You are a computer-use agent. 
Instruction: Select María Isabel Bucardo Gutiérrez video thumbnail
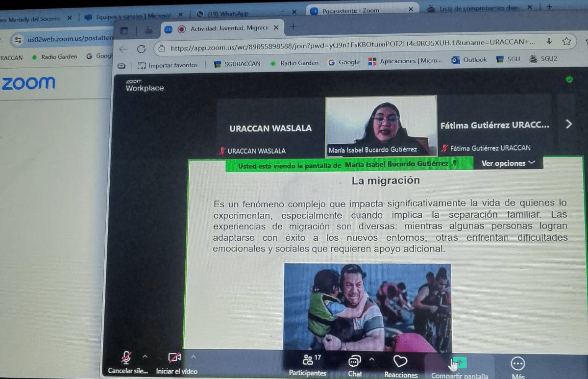pos(381,126)
